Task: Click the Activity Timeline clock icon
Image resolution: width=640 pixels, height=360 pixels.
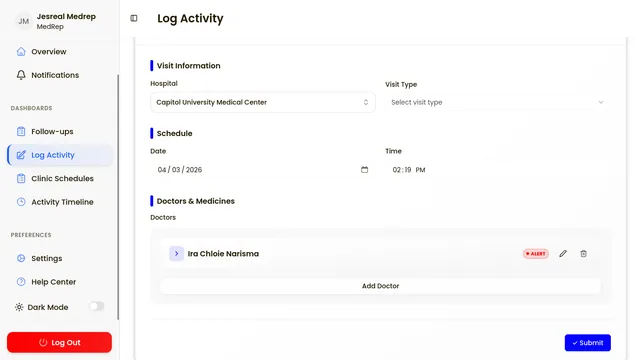Action: tap(21, 202)
